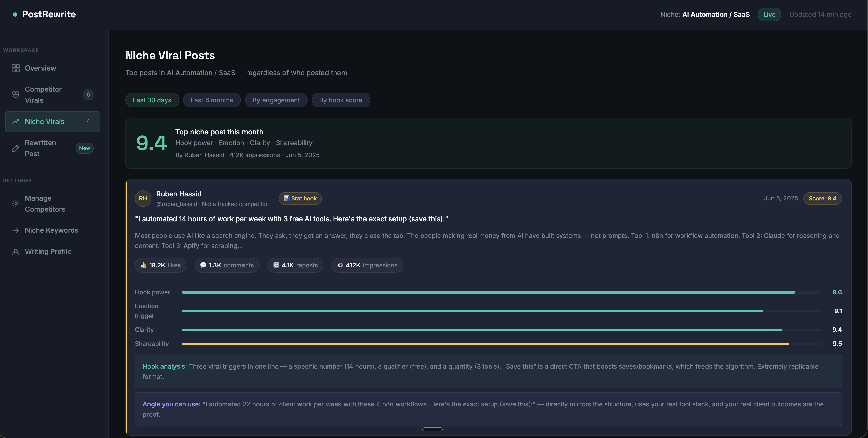The image size is (868, 438).
Task: Click the drag handle pill at bottom
Action: click(432, 429)
